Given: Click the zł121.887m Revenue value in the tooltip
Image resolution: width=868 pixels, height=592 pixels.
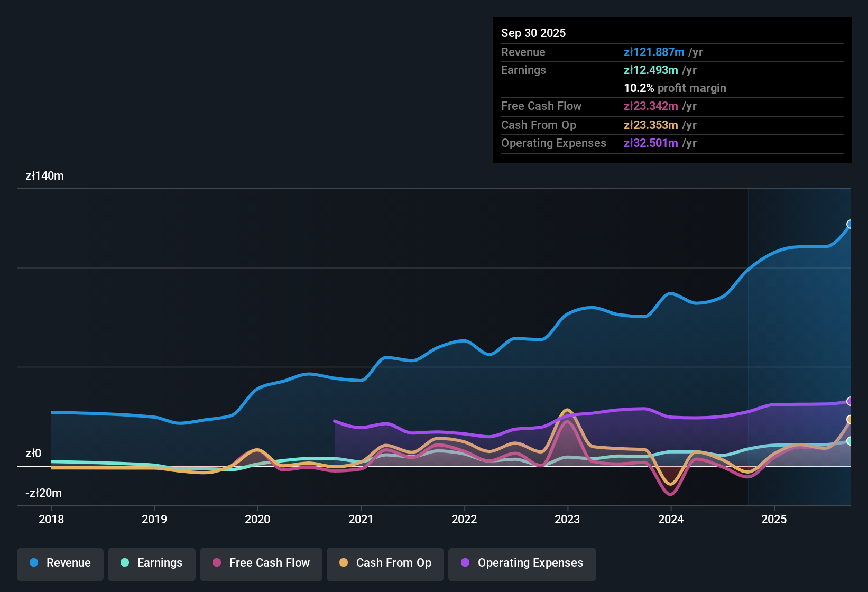Looking at the screenshot, I should coord(654,52).
